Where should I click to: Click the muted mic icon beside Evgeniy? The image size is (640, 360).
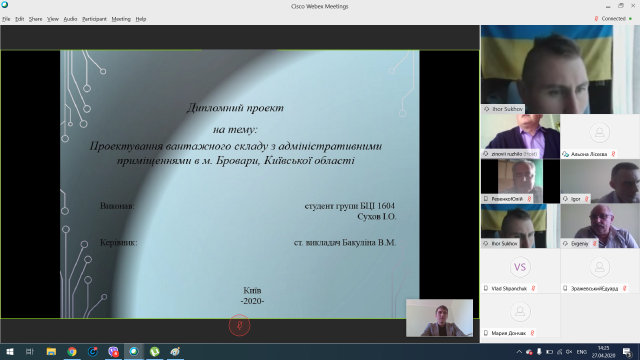point(594,244)
